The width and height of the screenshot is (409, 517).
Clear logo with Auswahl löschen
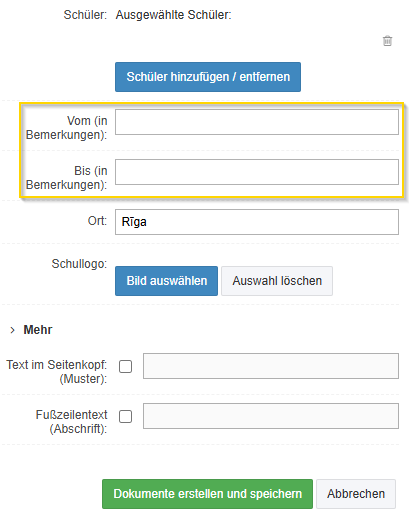point(277,281)
